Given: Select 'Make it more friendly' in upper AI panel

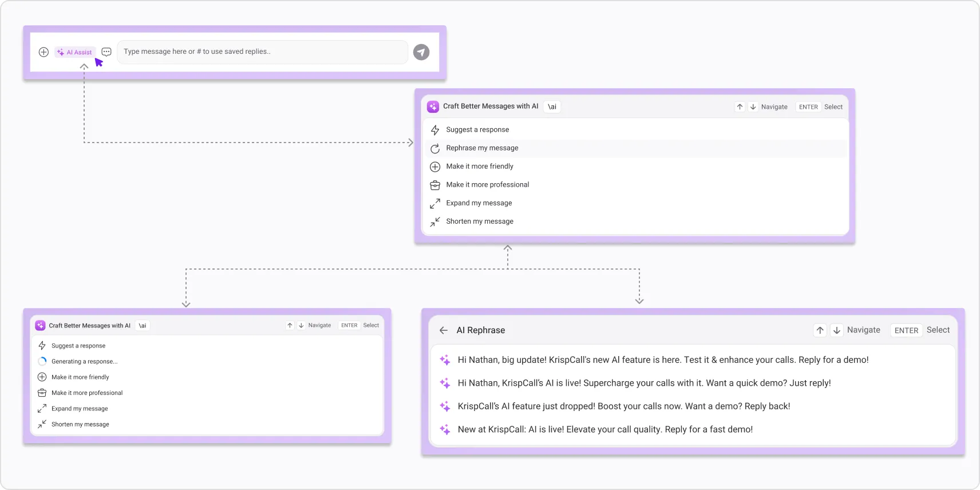Looking at the screenshot, I should [x=635, y=166].
